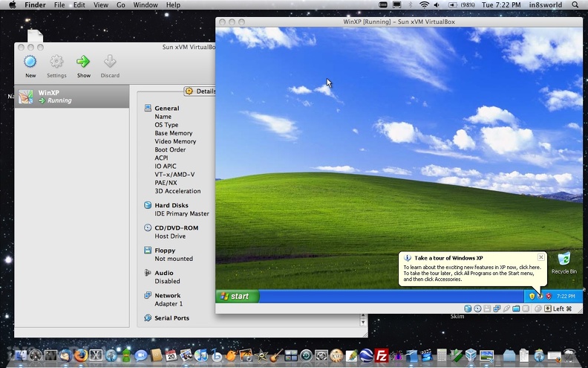Open the Go menu
Image resolution: width=588 pixels, height=368 pixels.
tap(121, 5)
